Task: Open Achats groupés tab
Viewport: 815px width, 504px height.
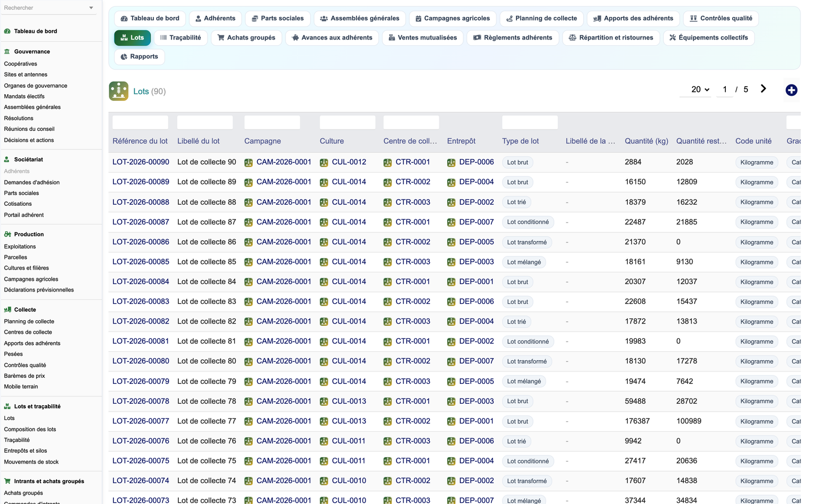Action: pyautogui.click(x=246, y=38)
